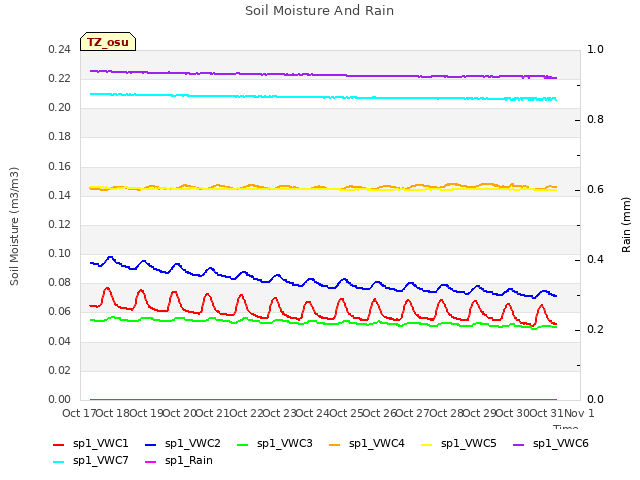Select the sp1_VWC2 legend label

pyautogui.click(x=193, y=443)
